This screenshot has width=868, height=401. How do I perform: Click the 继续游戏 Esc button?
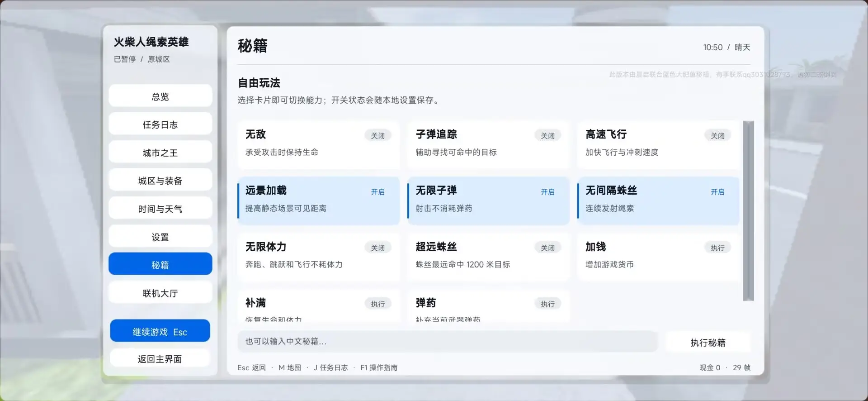coord(160,331)
